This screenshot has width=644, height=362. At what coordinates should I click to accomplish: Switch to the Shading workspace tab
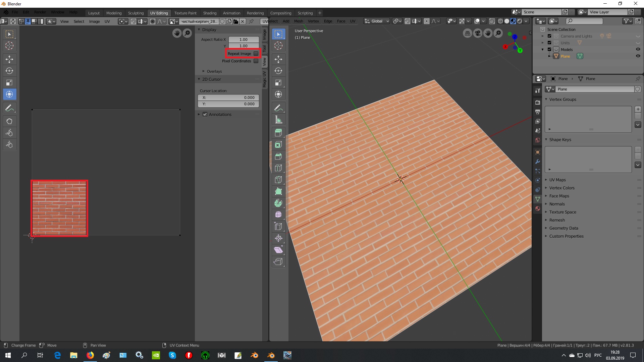coord(210,13)
